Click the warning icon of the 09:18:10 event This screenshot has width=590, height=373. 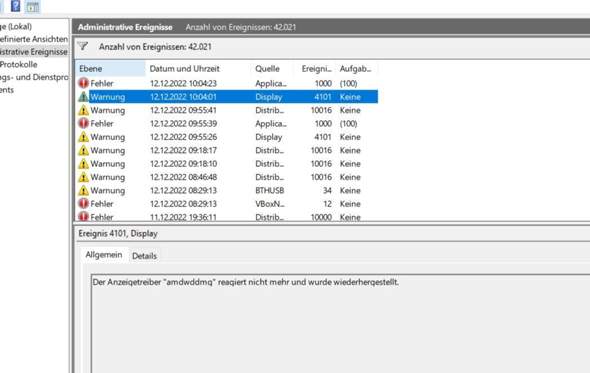[x=84, y=164]
